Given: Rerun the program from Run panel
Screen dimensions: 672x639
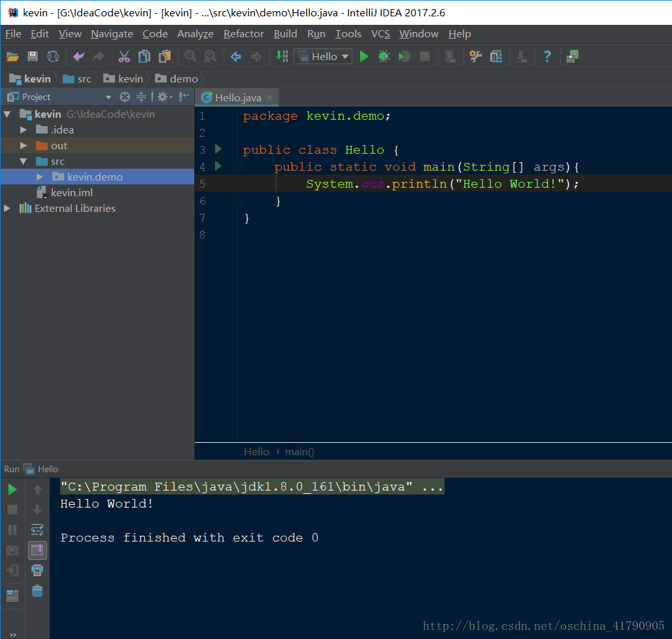Looking at the screenshot, I should 12,489.
